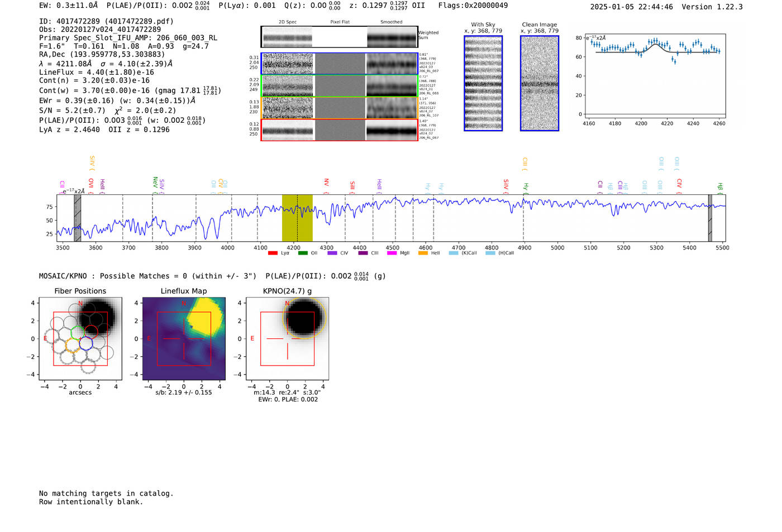Image resolution: width=782 pixels, height=532 pixels.
Task: Click the Primary Spec_Slot_IFU_AMP line
Action: tap(128, 38)
